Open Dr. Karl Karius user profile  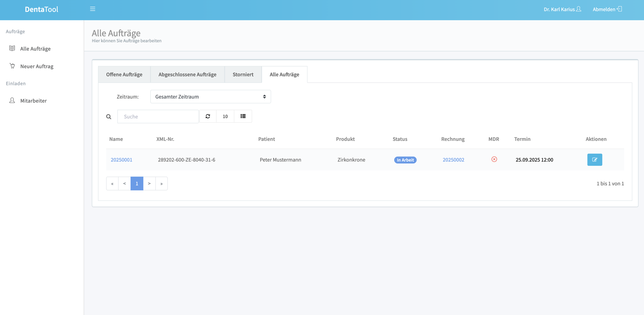562,9
